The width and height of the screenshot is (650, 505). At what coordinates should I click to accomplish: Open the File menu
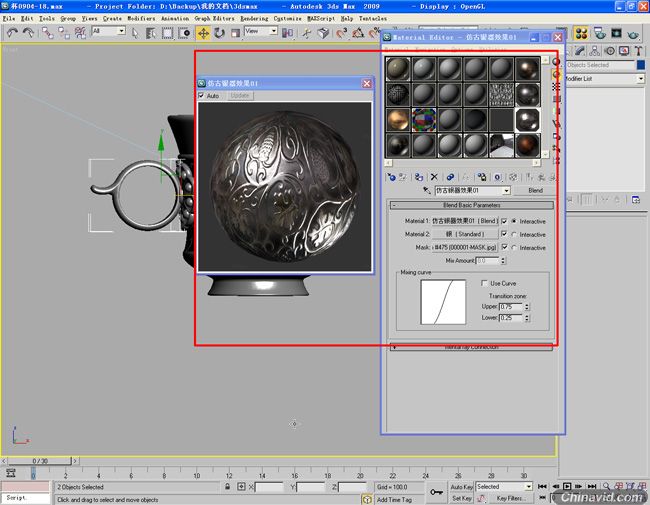point(9,19)
